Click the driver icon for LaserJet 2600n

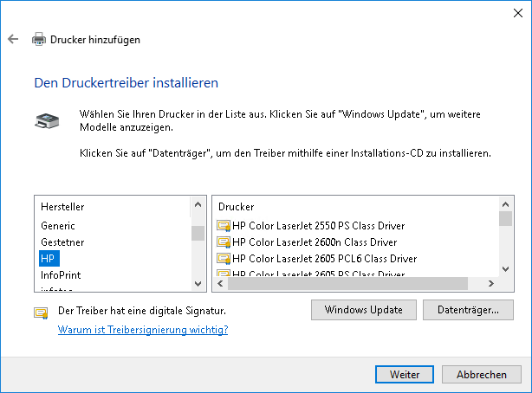coord(224,242)
